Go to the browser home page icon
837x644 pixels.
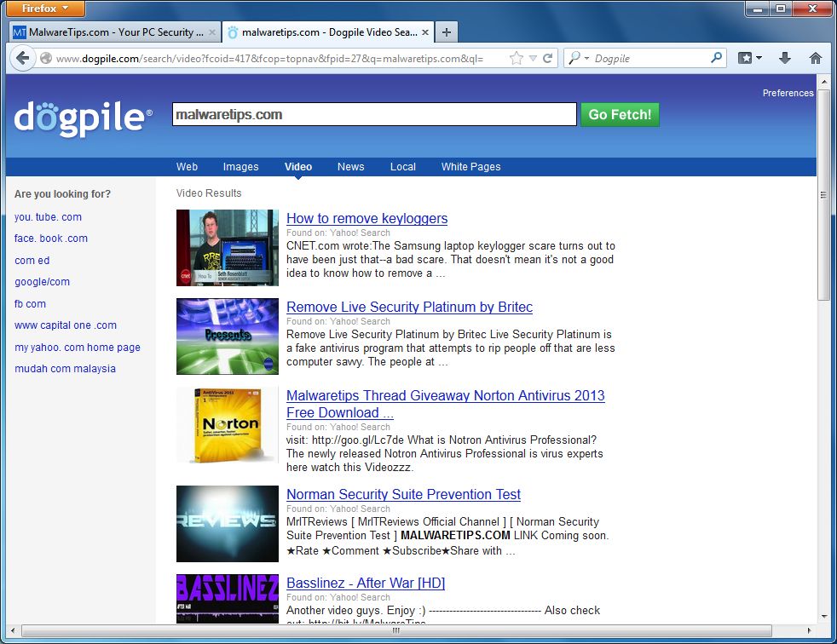[815, 58]
